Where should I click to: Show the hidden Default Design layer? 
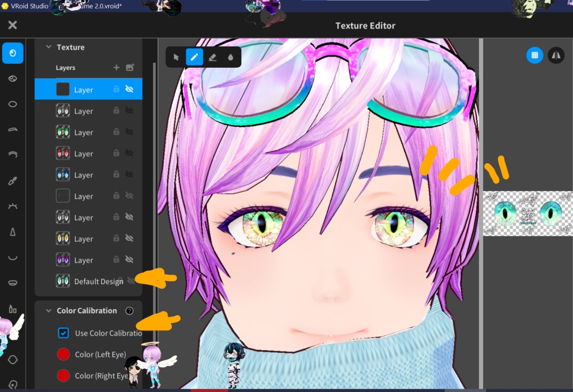130,281
